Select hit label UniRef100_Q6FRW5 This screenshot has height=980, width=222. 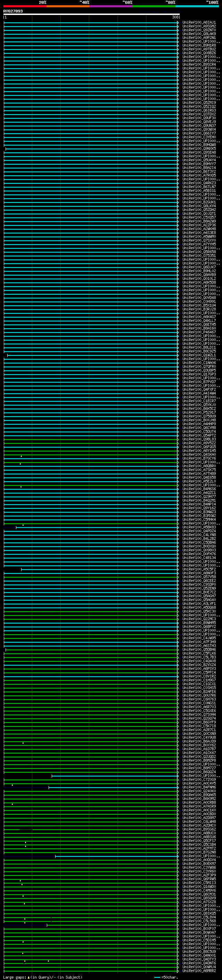point(199,879)
